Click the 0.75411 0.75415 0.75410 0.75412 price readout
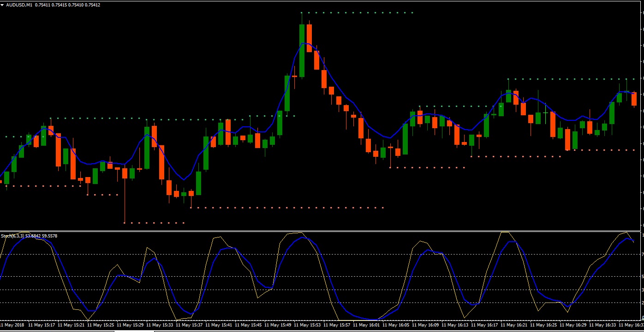 pos(68,5)
